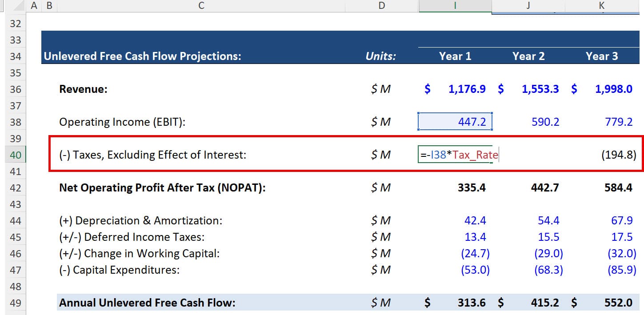This screenshot has height=315, width=644.
Task: Select row 44 header
Action: click(15, 220)
